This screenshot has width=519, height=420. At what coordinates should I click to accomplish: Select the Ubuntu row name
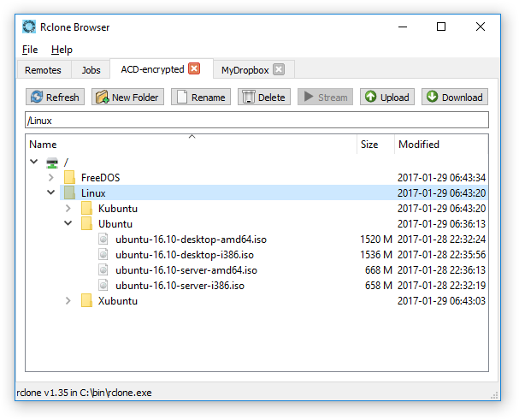click(115, 224)
